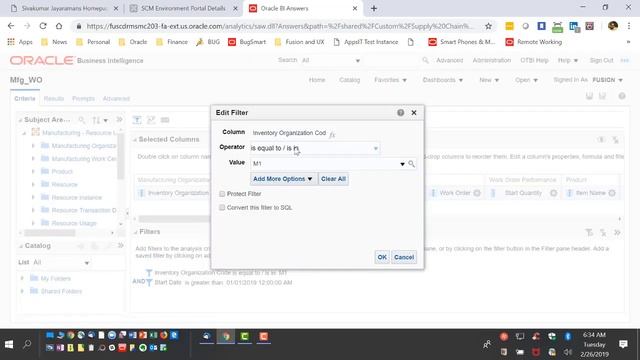Image resolution: width=640 pixels, height=360 pixels.
Task: Click the Windows taskbar search icon
Action: [27, 344]
